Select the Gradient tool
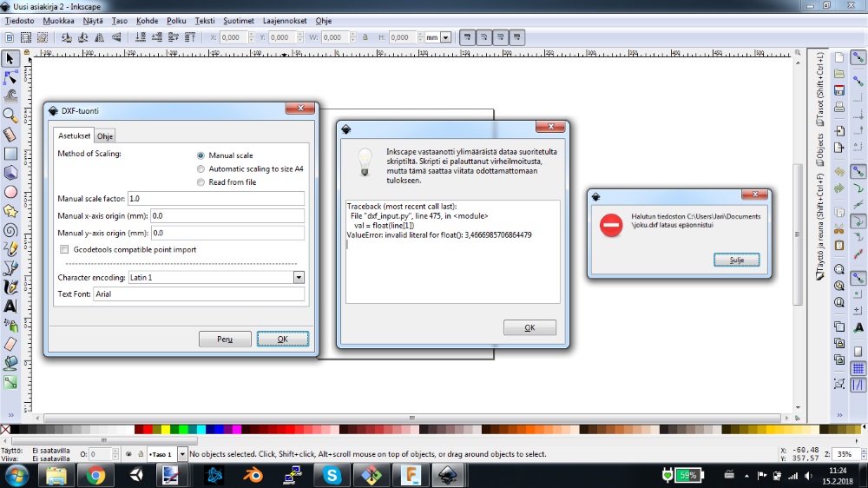This screenshot has height=488, width=868. pyautogui.click(x=10, y=382)
